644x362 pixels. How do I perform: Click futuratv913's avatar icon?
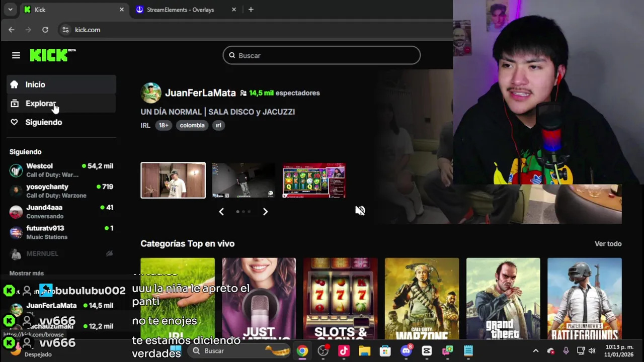point(16,232)
